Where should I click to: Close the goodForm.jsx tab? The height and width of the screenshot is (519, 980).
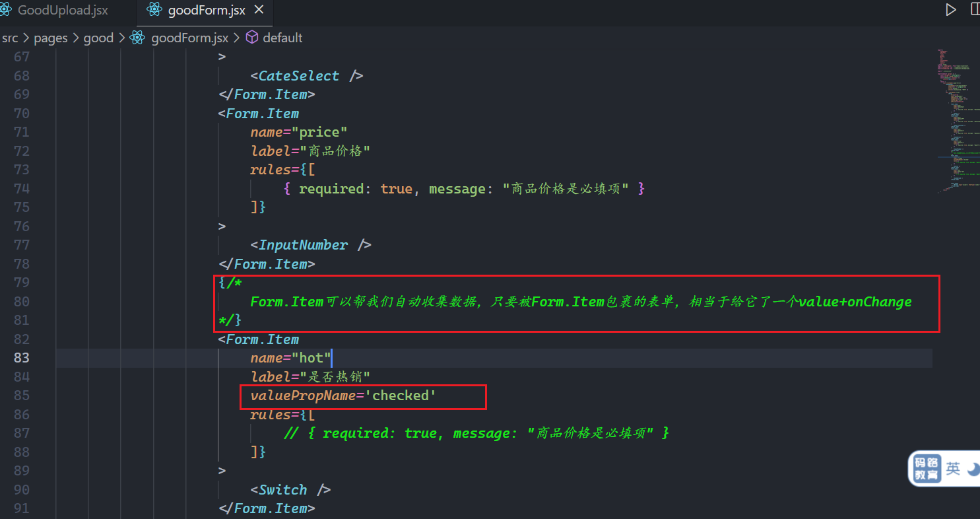pos(259,11)
